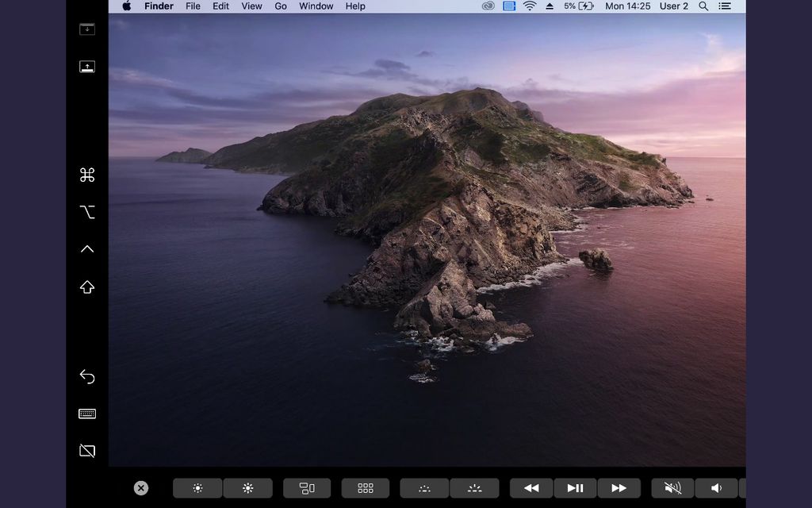This screenshot has height=508, width=812.
Task: Increase screen brightness
Action: (247, 487)
